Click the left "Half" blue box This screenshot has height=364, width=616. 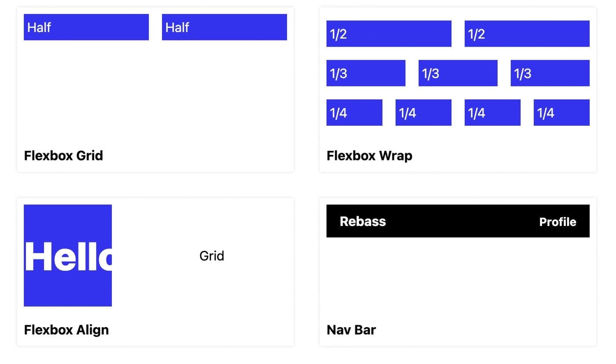[x=86, y=27]
